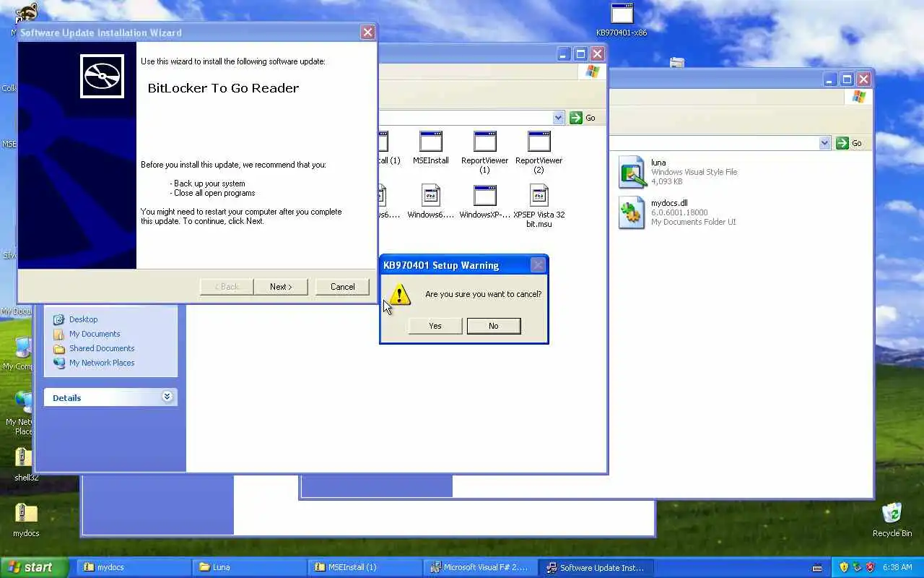Click the Go button in MSEInstall window

[583, 118]
